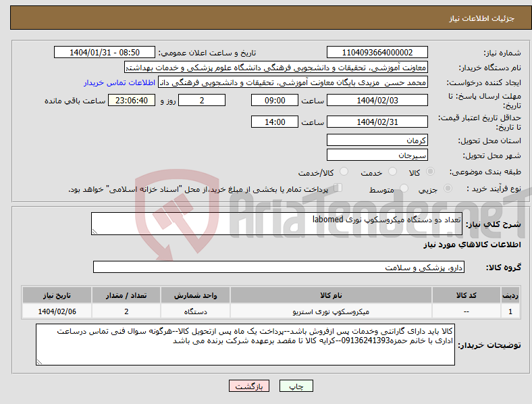Click the unit cell دستگاه
Viewport: 532px width, 404px height.
195,311
